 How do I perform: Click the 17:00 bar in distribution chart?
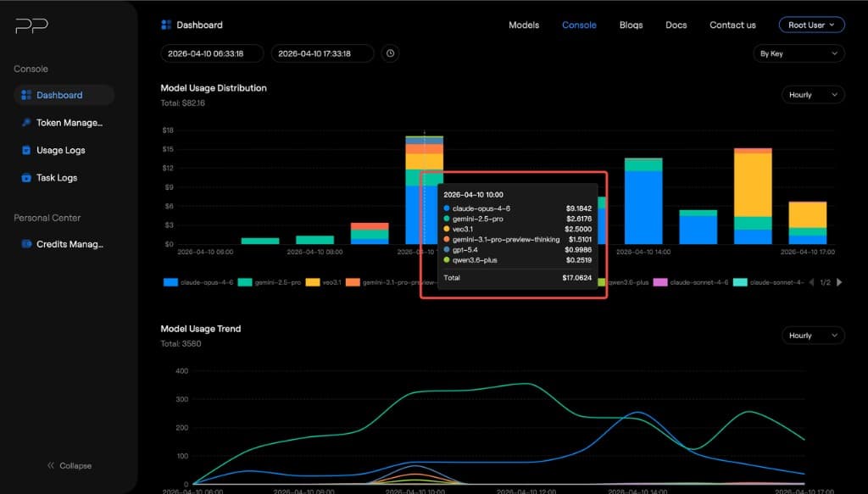(808, 223)
